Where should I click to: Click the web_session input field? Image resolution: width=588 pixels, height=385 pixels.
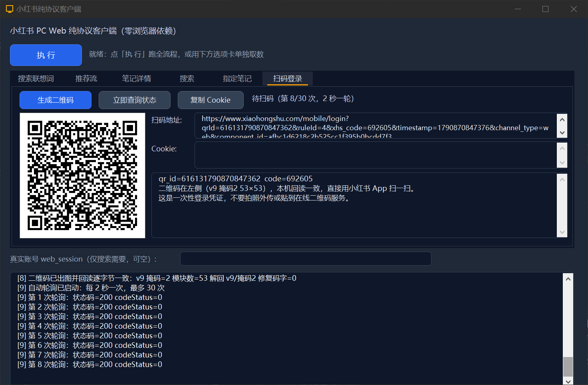point(306,258)
